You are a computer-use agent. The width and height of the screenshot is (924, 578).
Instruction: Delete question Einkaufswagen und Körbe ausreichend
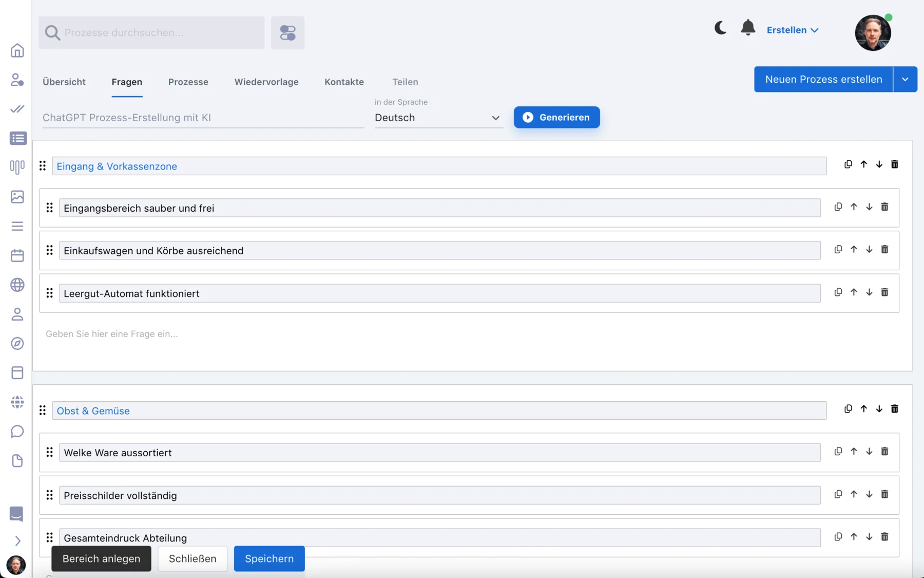point(884,249)
